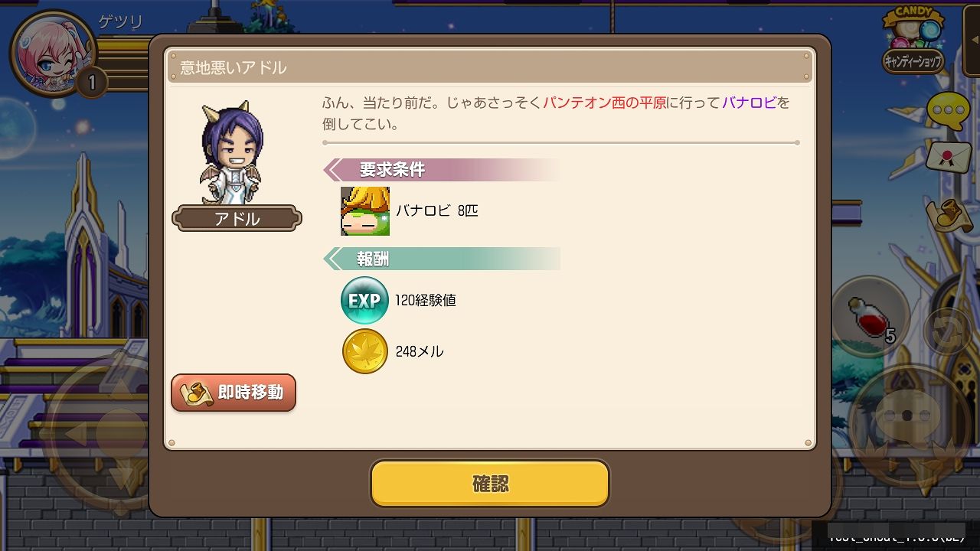
Task: Tap the gold meso coin reward icon
Action: [x=365, y=351]
